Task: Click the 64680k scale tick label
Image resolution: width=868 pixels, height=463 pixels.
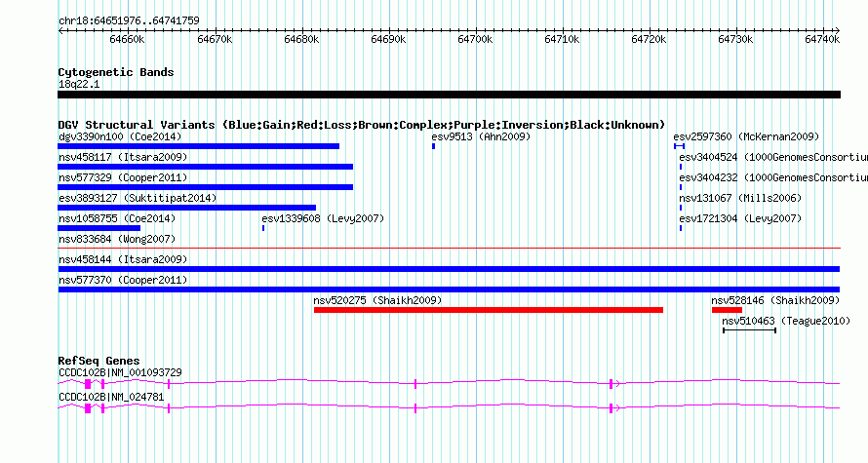Action: [301, 39]
